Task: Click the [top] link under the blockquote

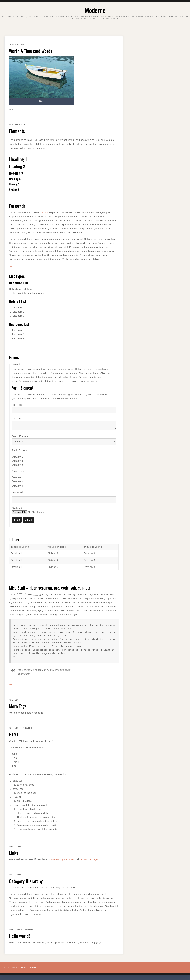Action: click(11, 685)
